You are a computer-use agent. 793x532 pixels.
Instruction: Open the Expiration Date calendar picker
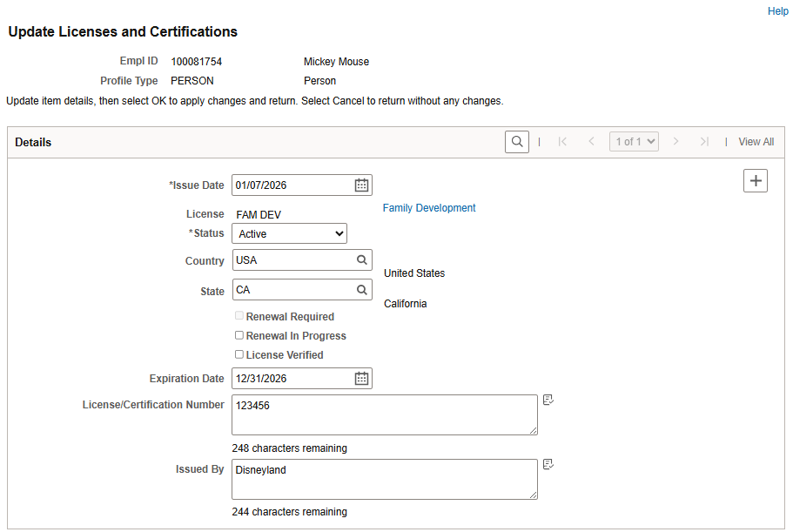coord(362,379)
